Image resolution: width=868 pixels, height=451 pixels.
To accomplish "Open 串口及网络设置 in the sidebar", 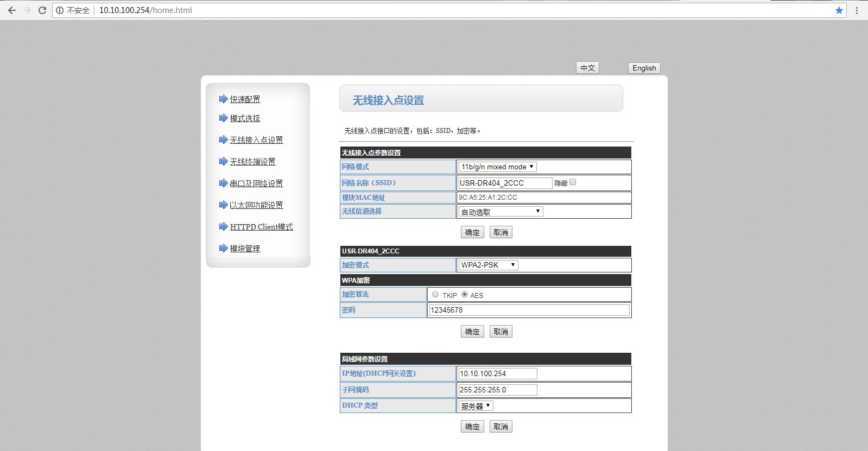I will (256, 183).
